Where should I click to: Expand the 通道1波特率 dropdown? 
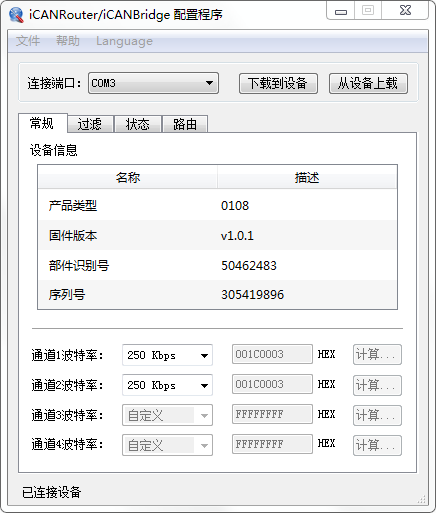pyautogui.click(x=167, y=355)
